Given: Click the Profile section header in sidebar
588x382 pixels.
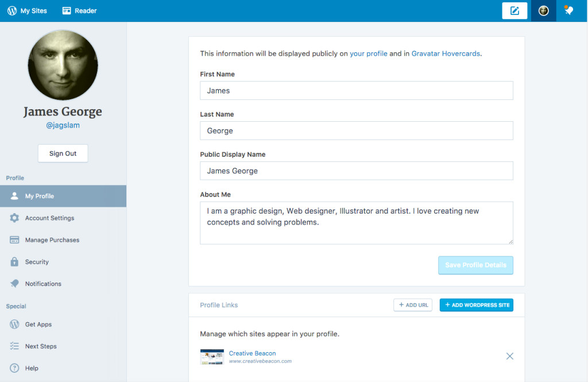Looking at the screenshot, I should tap(15, 178).
